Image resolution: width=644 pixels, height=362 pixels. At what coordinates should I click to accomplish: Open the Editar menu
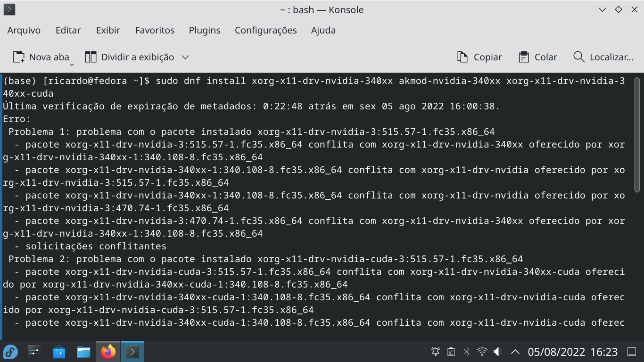tap(68, 30)
